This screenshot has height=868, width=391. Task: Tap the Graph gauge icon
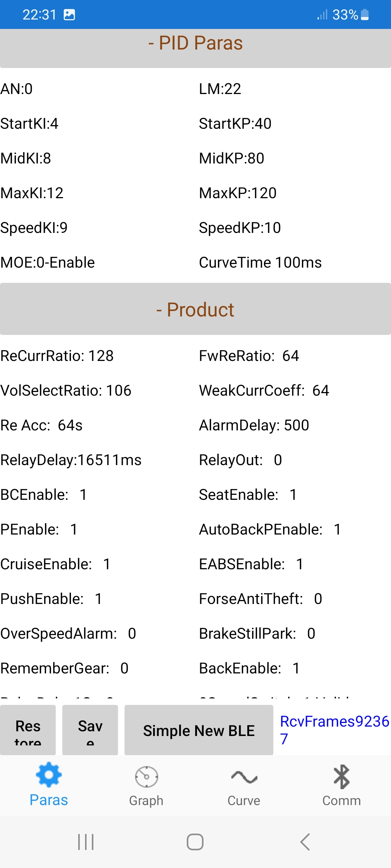(x=146, y=777)
